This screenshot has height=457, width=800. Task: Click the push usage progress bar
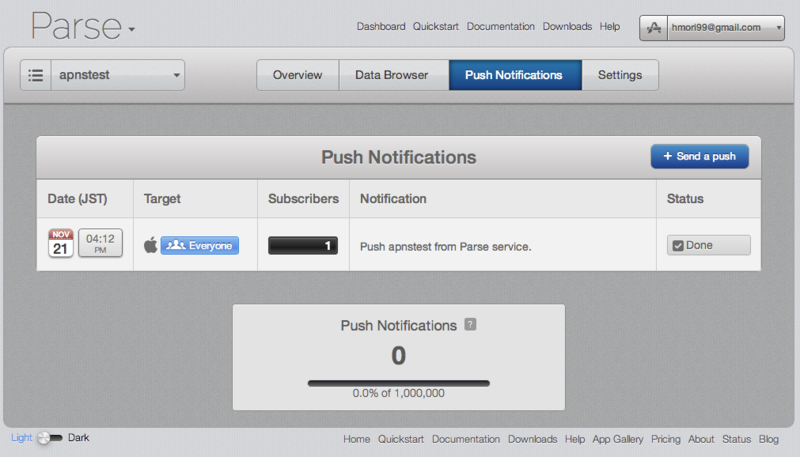tap(398, 383)
